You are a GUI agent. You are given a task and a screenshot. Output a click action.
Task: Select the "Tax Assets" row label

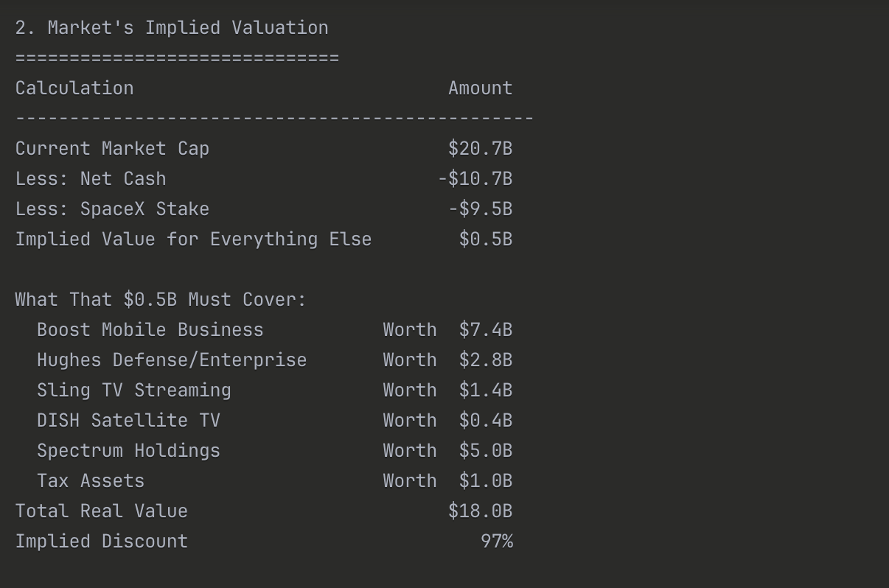click(91, 481)
